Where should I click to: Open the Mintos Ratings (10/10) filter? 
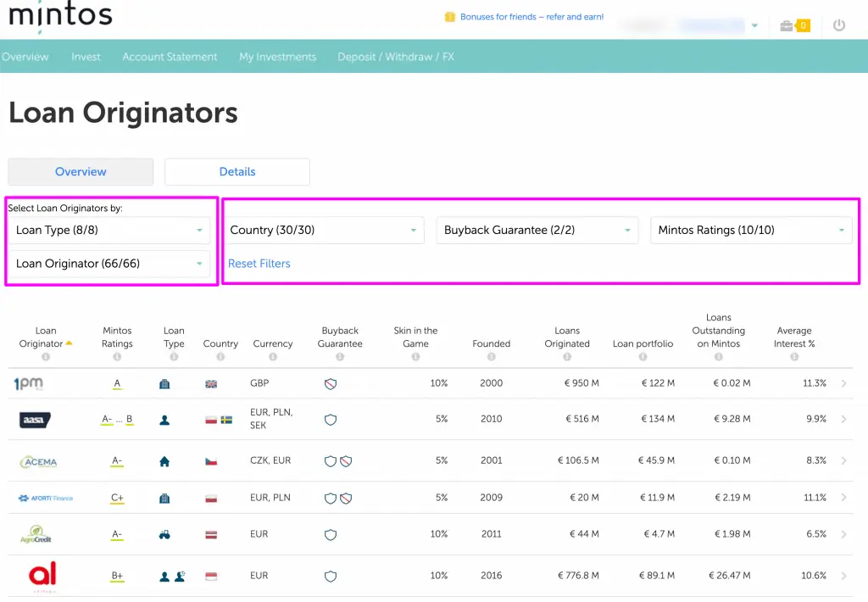click(751, 230)
